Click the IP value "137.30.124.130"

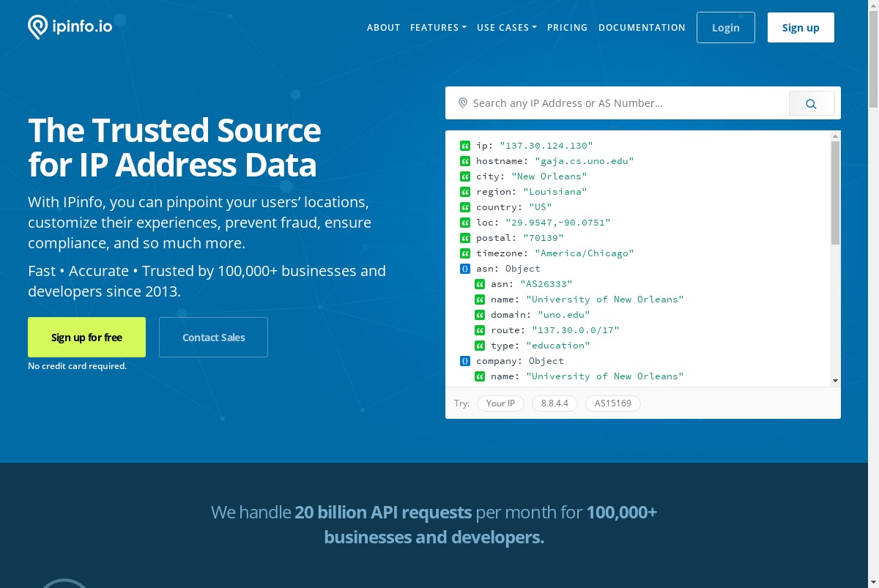pos(546,146)
